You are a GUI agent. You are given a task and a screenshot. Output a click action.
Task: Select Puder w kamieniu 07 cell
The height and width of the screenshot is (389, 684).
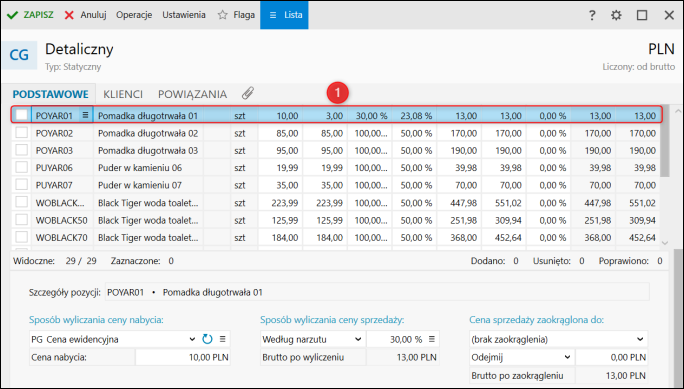[x=148, y=185]
